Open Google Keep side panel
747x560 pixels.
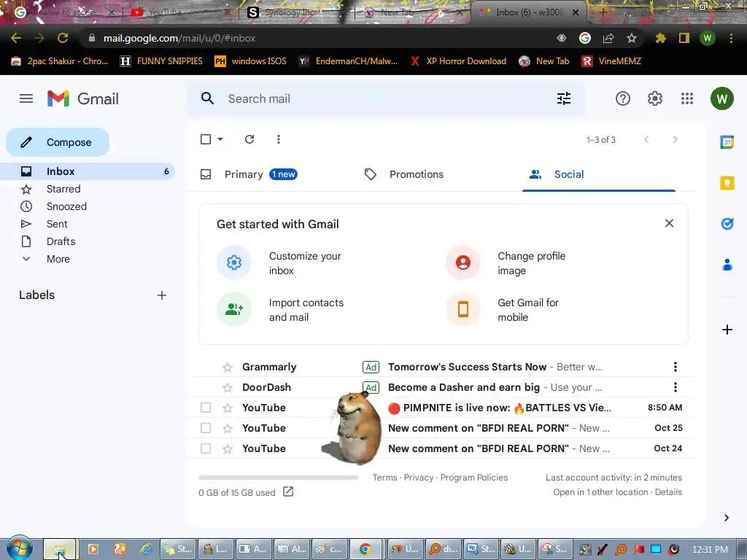point(727,183)
